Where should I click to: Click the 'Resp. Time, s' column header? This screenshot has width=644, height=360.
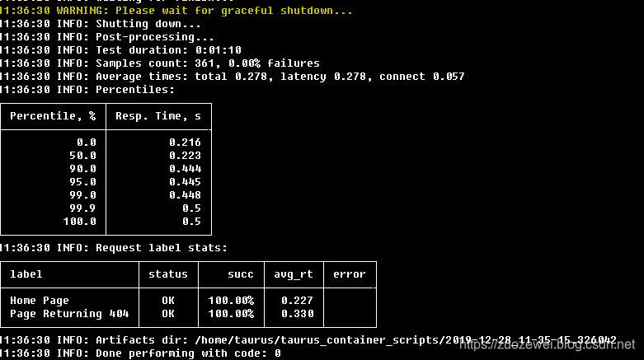(158, 116)
